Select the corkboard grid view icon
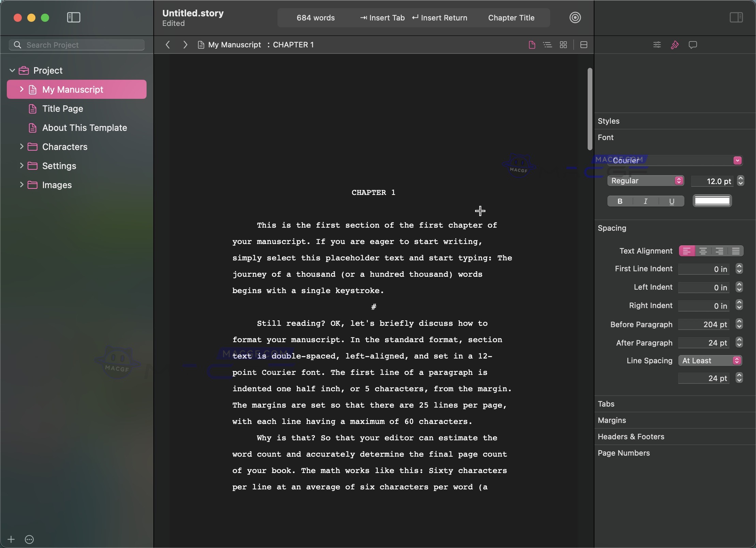 coord(563,45)
